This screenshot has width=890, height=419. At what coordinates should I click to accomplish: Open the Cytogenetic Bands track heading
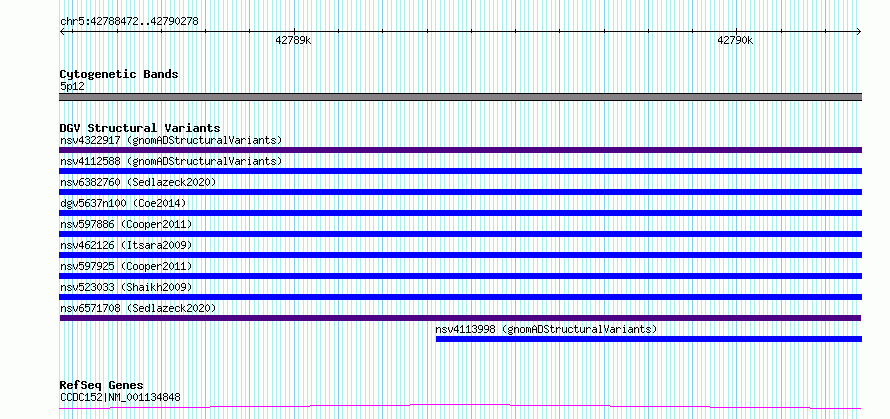[119, 74]
